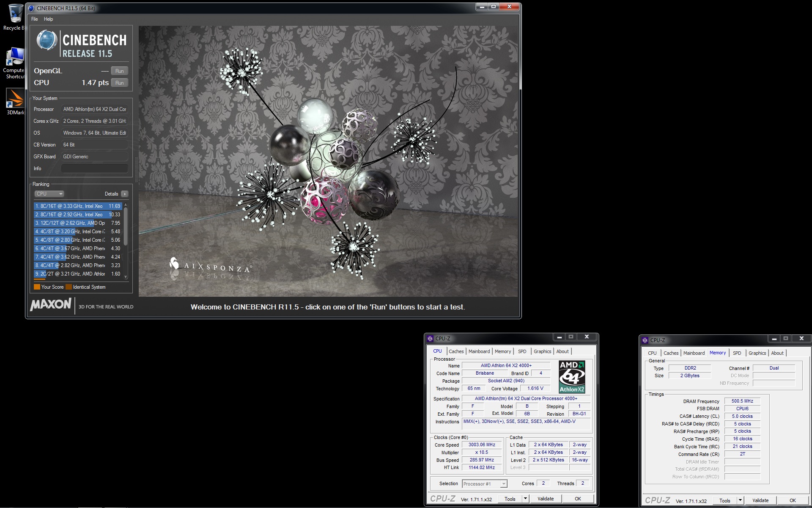Click OK in CPU-Z CPU window
812x508 pixels.
578,499
